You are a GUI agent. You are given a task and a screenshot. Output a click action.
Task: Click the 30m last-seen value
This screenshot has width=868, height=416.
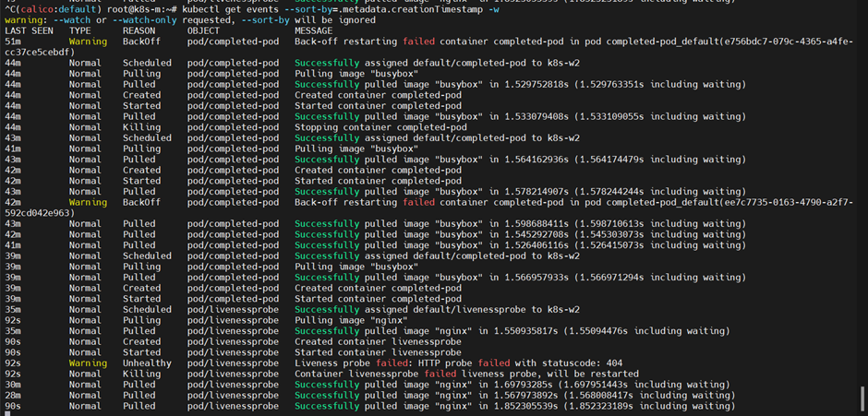[x=13, y=385]
